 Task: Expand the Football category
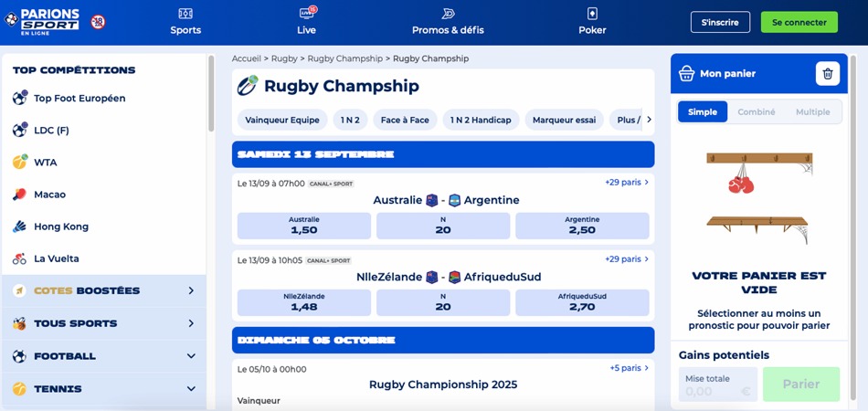[191, 356]
